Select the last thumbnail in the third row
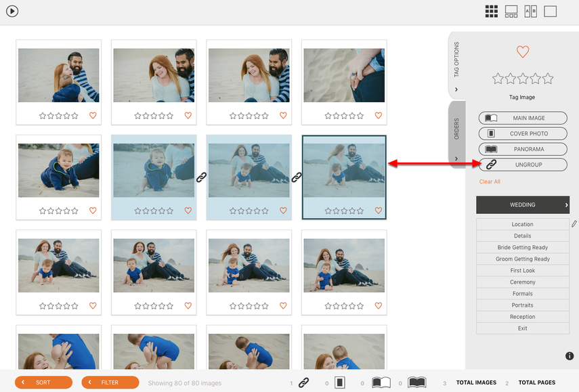Image resolution: width=579 pixels, height=392 pixels. [344, 265]
